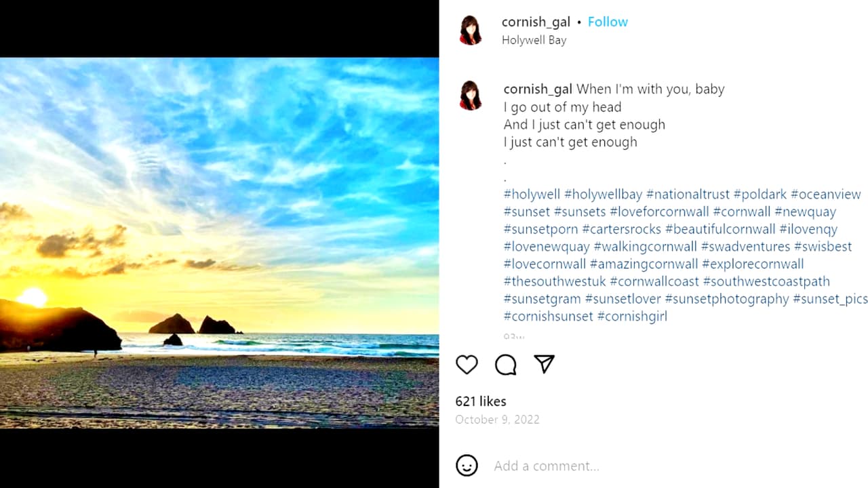Open Holywell Bay location link
The height and width of the screenshot is (488, 868).
tap(534, 40)
